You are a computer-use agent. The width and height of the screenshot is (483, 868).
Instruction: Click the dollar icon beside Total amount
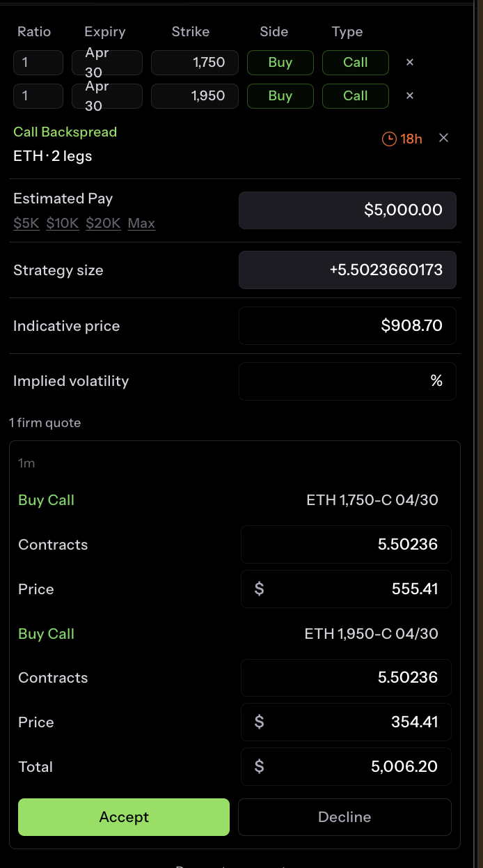point(259,766)
